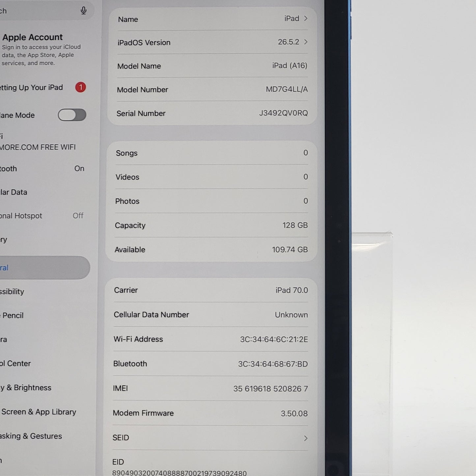Tap the Wi-Fi Address 3C:34:64:6C:21:2E
The width and height of the screenshot is (476, 476).
(274, 340)
